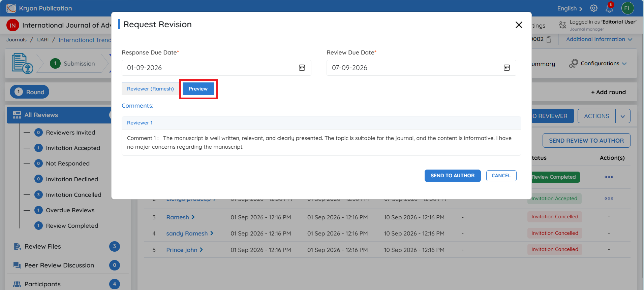Viewport: 644px width, 290px height.
Task: Click the CANCEL button
Action: tap(501, 176)
